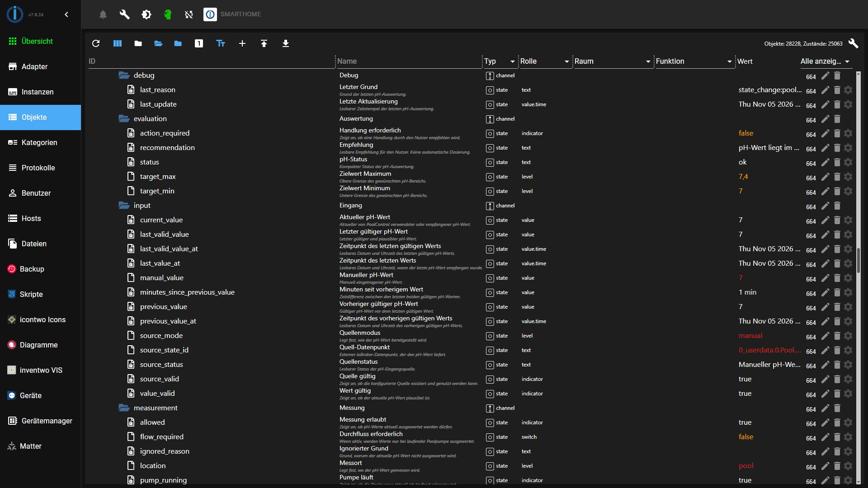This screenshot has height=488, width=868.
Task: Click the ID filter input field
Action: [211, 61]
